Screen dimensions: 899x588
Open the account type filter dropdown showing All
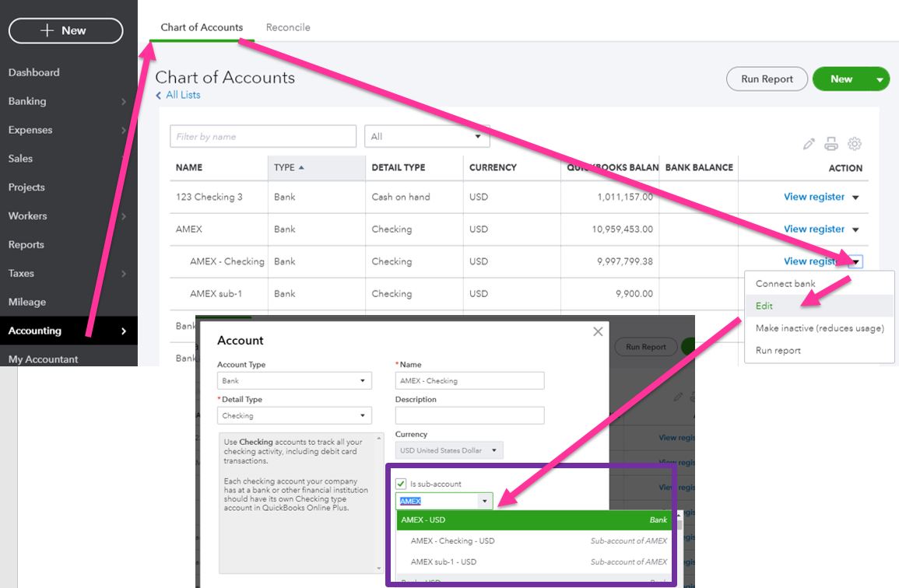coord(427,136)
